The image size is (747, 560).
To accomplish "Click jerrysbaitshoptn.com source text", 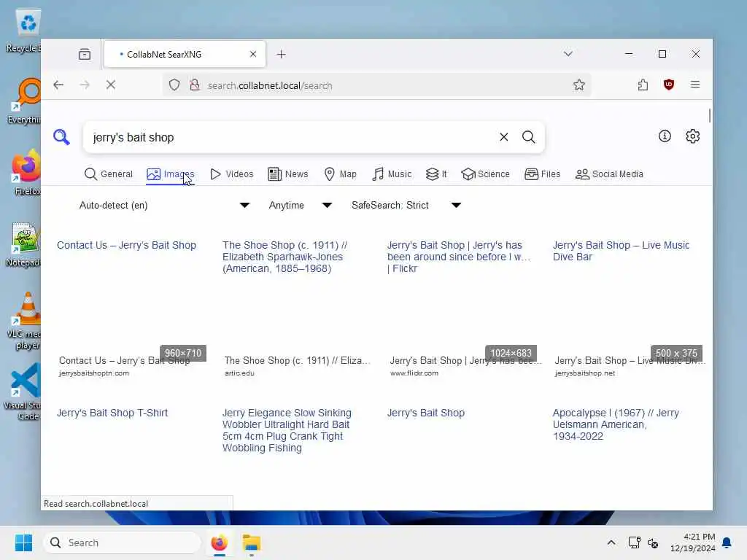I will pyautogui.click(x=94, y=373).
